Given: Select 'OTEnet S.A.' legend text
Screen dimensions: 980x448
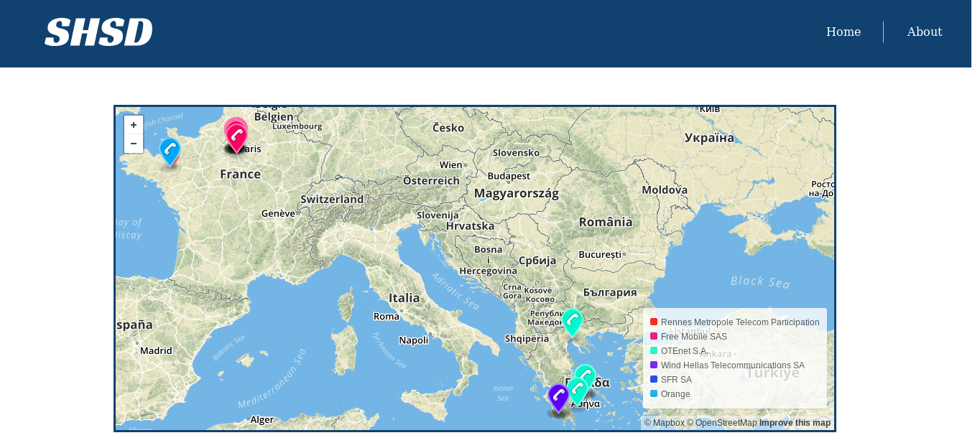Looking at the screenshot, I should [x=685, y=351].
